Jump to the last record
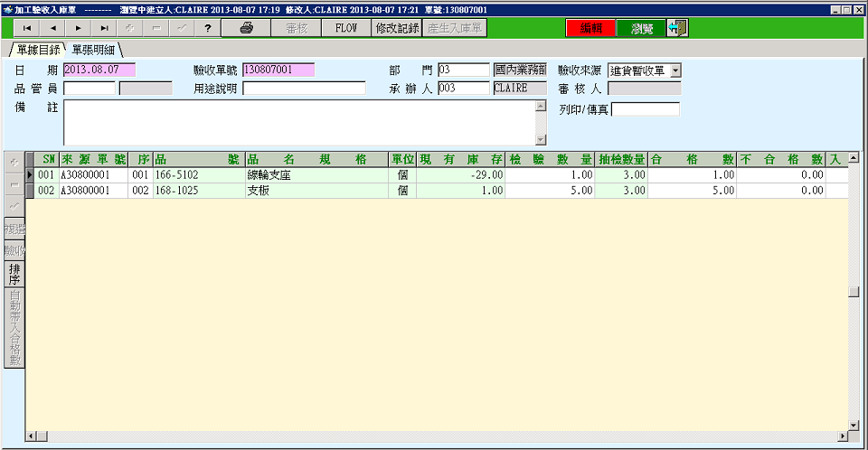Viewport: 868px width, 450px height. 105,28
